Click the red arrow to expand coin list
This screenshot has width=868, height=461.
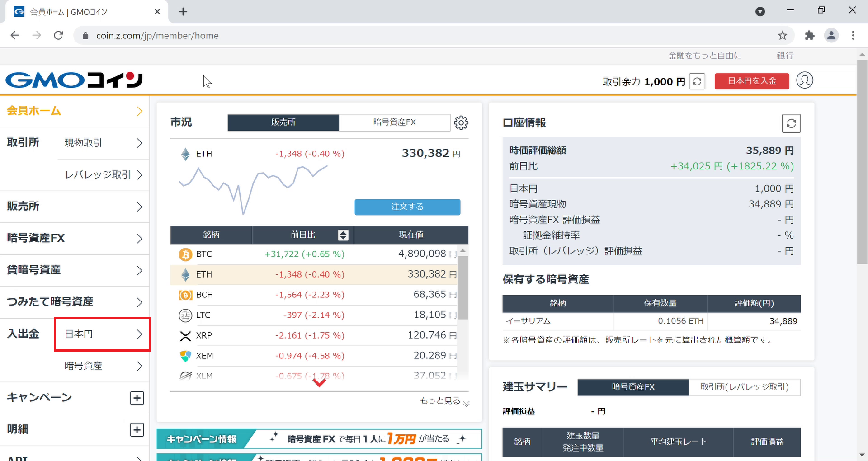pos(319,382)
